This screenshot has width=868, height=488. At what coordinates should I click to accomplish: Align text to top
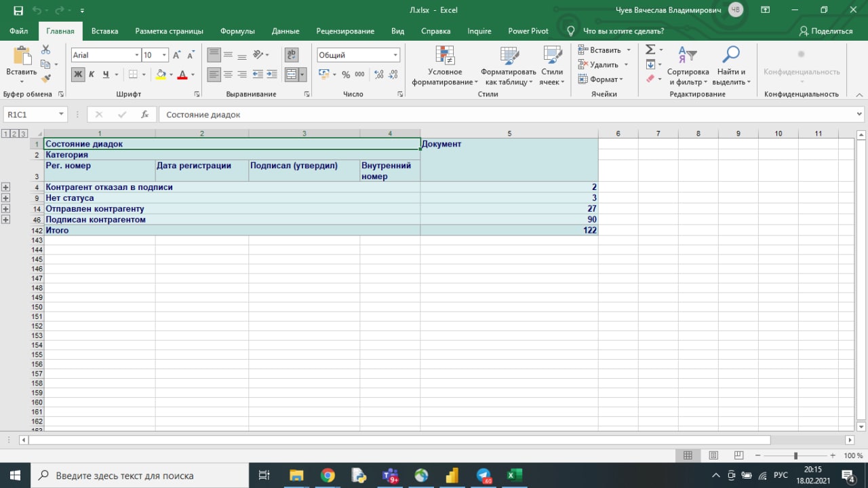pyautogui.click(x=214, y=55)
